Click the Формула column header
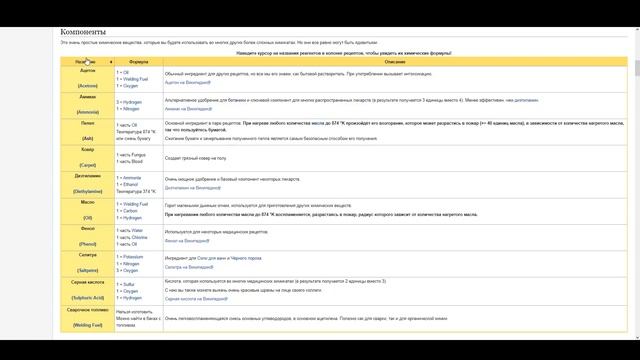The width and height of the screenshot is (640, 360). 139,62
